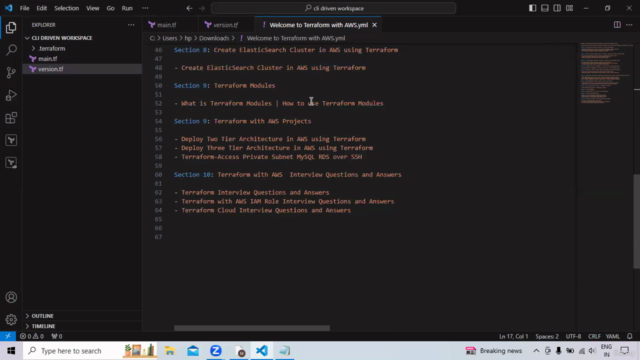The height and width of the screenshot is (360, 640).
Task: Click the remote window status bar icon
Action: tap(8, 336)
